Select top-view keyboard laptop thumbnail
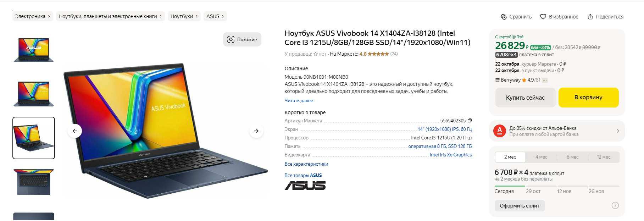644x221 pixels. click(34, 182)
